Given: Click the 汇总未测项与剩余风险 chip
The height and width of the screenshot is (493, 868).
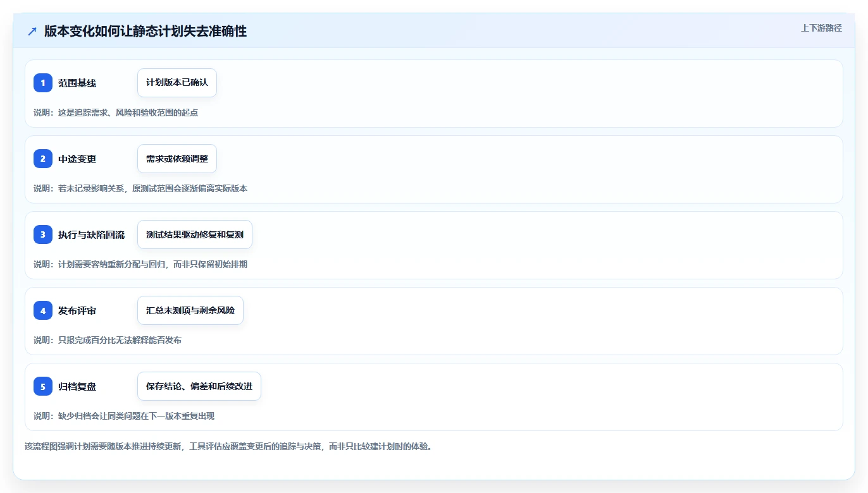Looking at the screenshot, I should [x=190, y=310].
